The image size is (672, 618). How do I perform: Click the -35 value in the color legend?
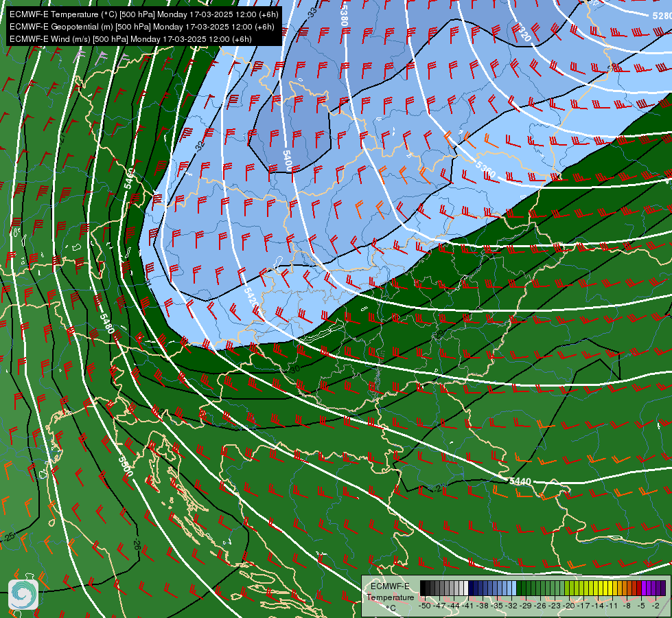pyautogui.click(x=498, y=606)
